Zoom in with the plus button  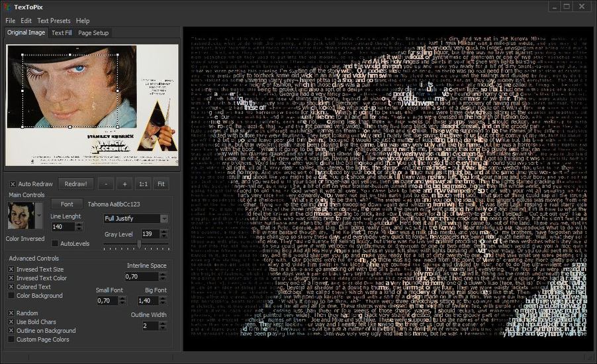[124, 184]
